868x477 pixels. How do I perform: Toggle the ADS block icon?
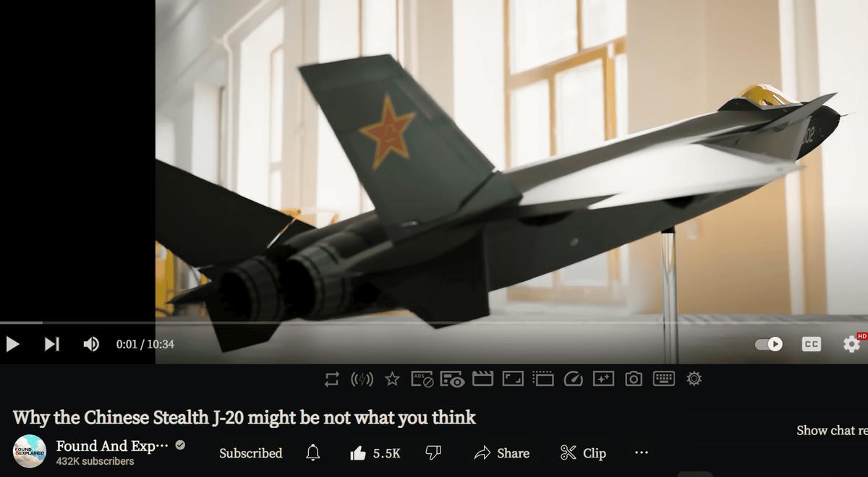click(x=422, y=379)
